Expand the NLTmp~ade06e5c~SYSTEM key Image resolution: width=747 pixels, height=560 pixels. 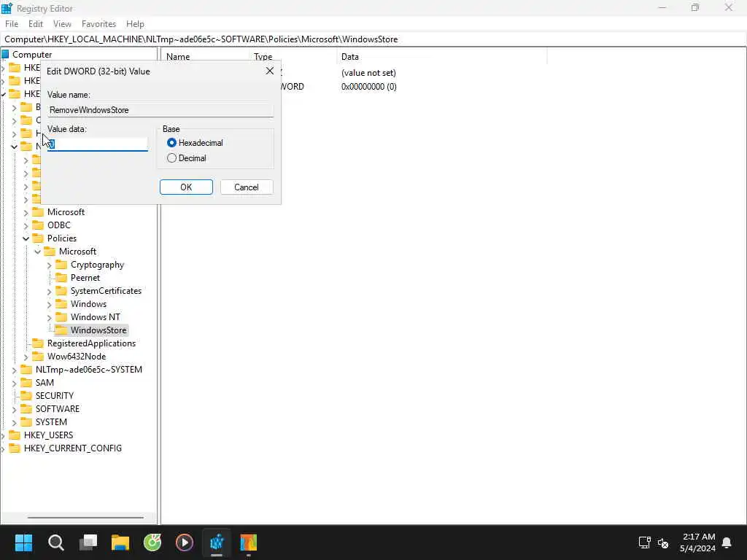(x=15, y=370)
